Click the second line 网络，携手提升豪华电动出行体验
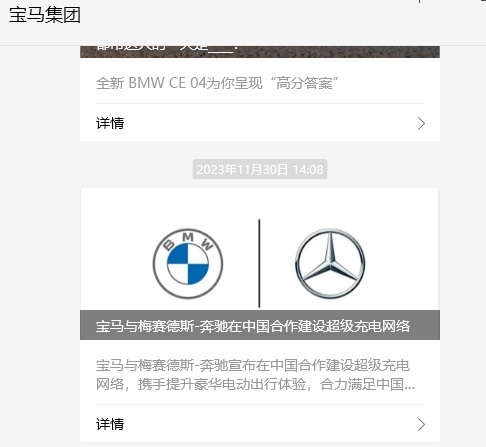 pos(203,384)
